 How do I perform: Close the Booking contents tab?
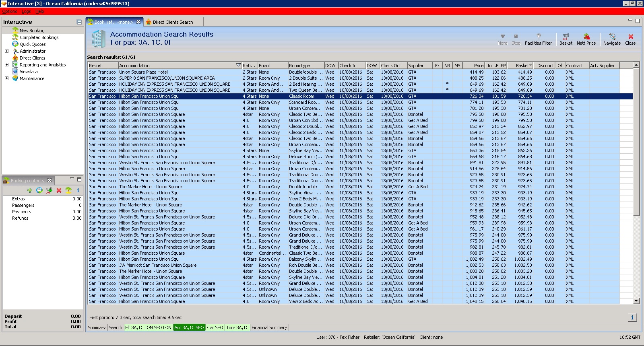click(x=50, y=180)
